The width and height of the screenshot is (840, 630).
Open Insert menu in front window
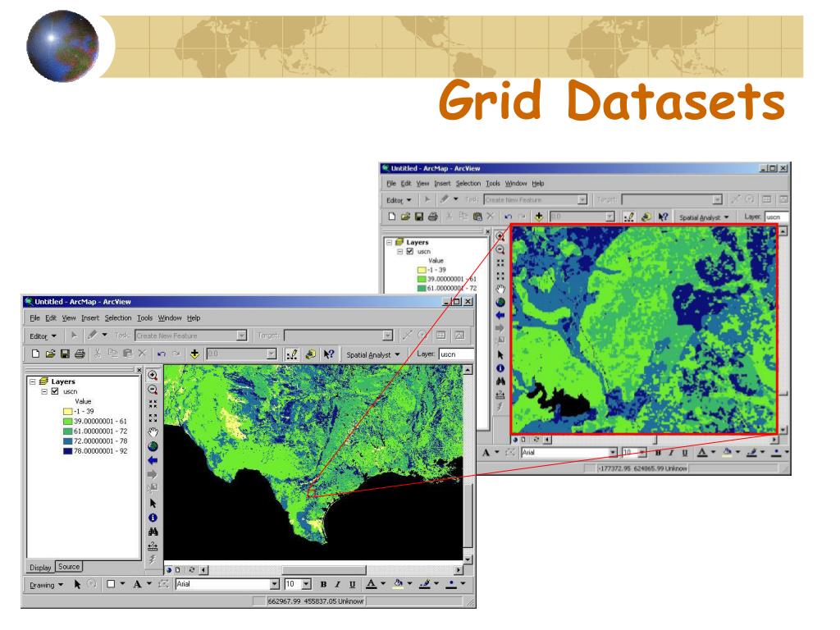[90, 317]
